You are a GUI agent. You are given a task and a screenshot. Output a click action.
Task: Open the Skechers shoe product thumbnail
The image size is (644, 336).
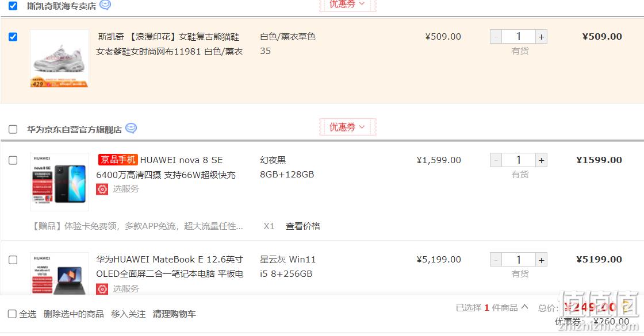pyautogui.click(x=60, y=58)
